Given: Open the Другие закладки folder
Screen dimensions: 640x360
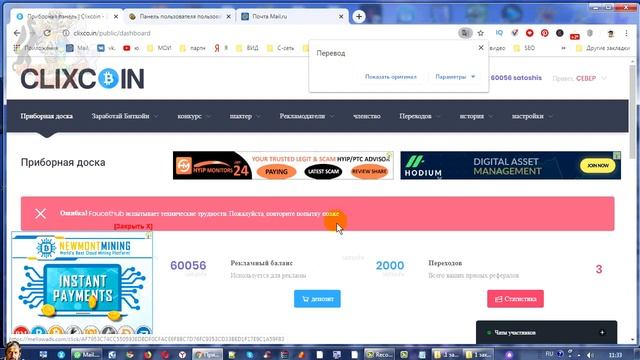Looking at the screenshot, I should tap(603, 48).
